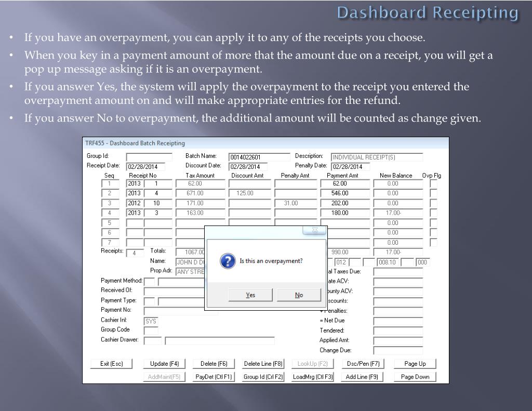This screenshot has height=411, width=532.
Task: Click Payment Amt field showing 202.00
Action: tap(345, 203)
